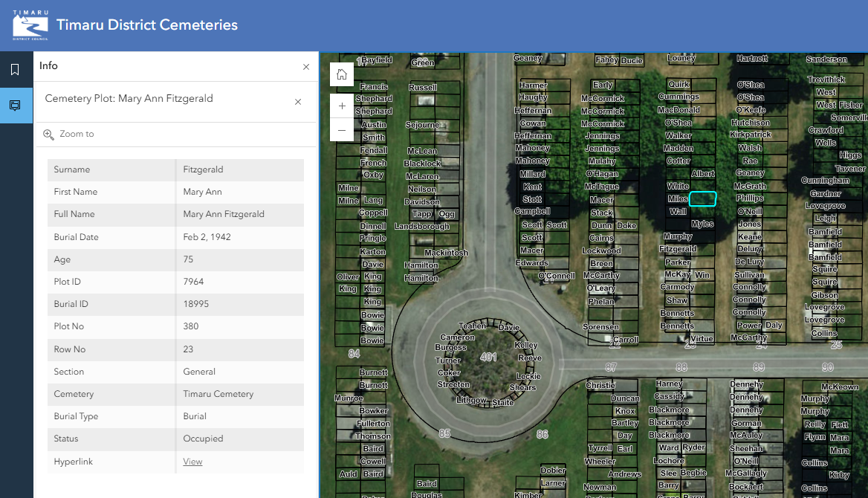This screenshot has width=868, height=498.
Task: Select the Sejourne plot on the map
Action: click(x=422, y=125)
